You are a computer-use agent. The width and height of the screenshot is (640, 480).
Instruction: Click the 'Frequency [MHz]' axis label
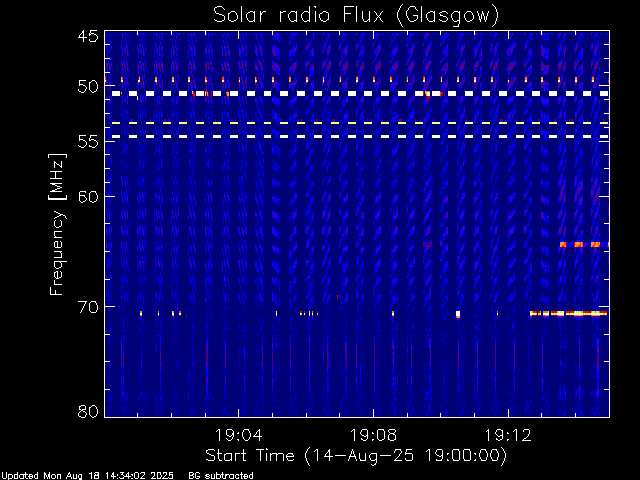58,224
